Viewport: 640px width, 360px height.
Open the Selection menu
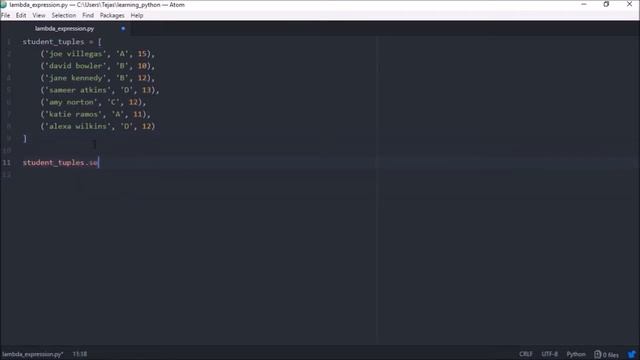coord(64,16)
